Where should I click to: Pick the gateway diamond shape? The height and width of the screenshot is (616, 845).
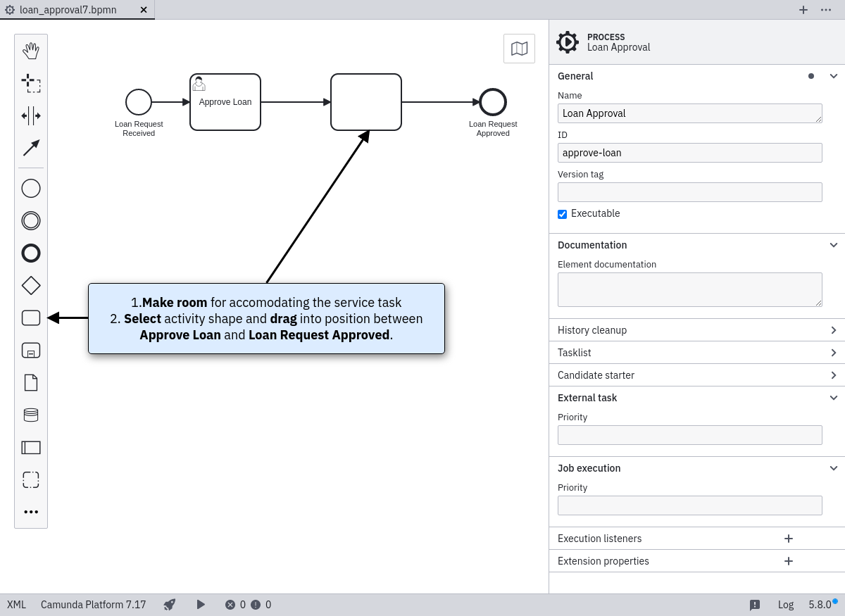tap(31, 285)
